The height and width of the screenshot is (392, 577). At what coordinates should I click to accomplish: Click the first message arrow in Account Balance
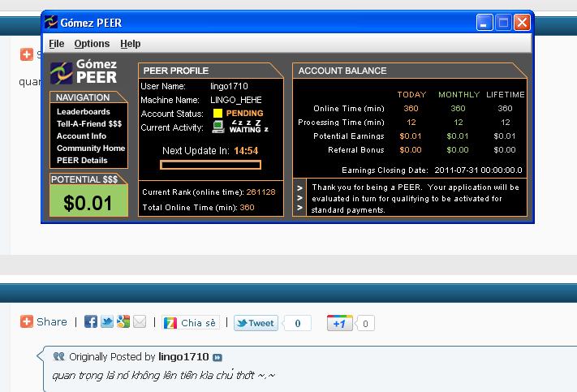pos(299,187)
